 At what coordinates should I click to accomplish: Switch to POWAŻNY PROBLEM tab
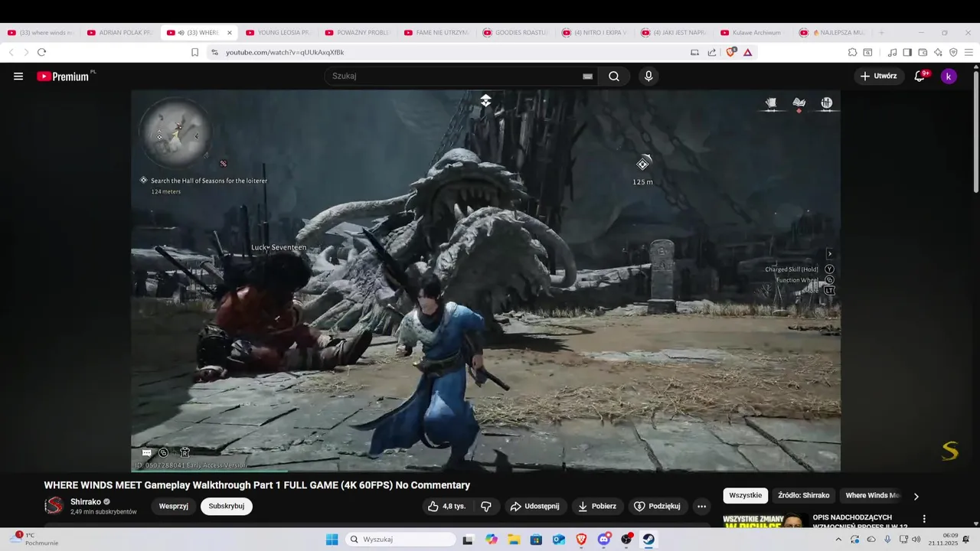[x=357, y=33]
